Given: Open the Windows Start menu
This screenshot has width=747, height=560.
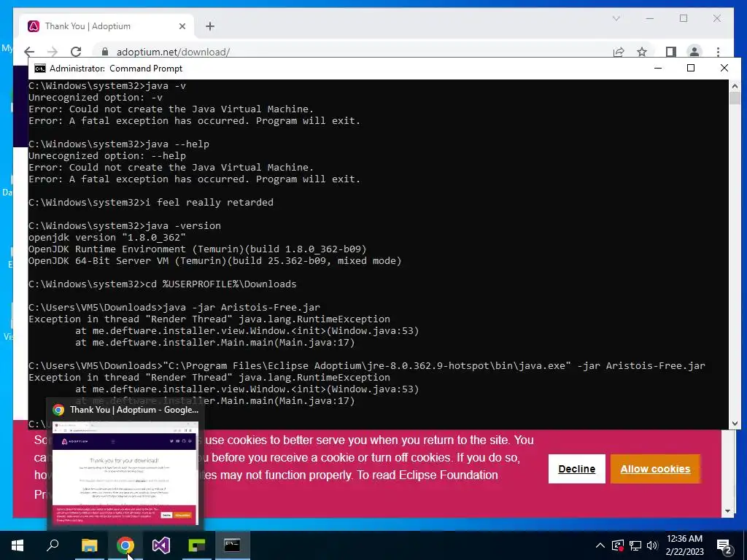Looking at the screenshot, I should pos(18,545).
